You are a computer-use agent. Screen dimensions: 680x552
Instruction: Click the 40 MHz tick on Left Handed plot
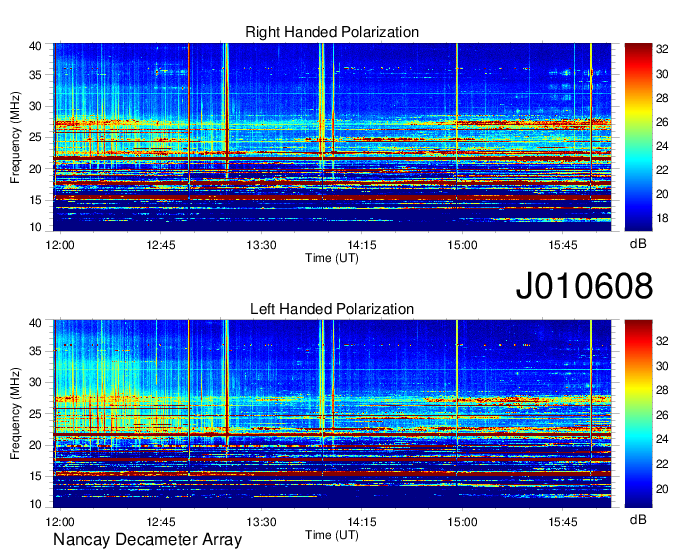[35, 323]
